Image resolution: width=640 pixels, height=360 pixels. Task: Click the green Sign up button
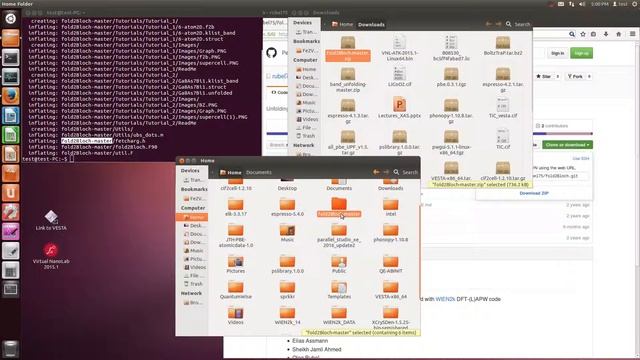pos(581,53)
